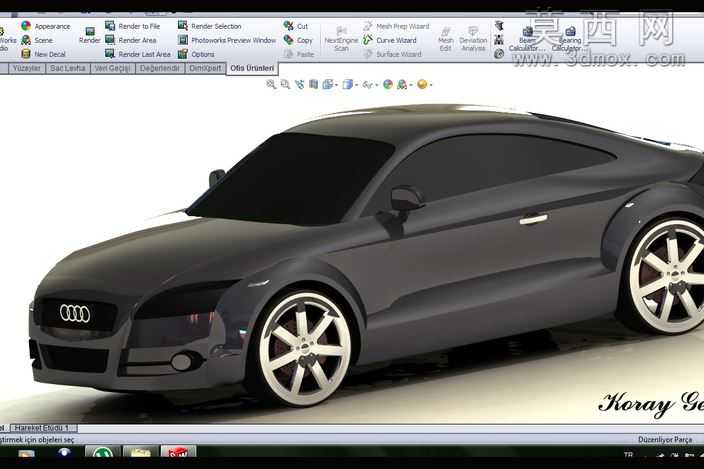Open the Surface Wizard
704x469 pixels.
[x=392, y=54]
